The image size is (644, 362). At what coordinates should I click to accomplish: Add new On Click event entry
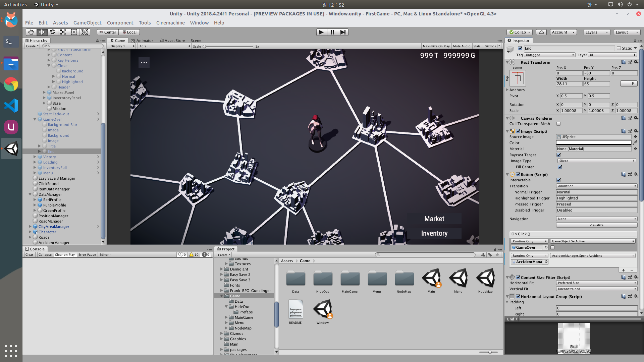[624, 270]
